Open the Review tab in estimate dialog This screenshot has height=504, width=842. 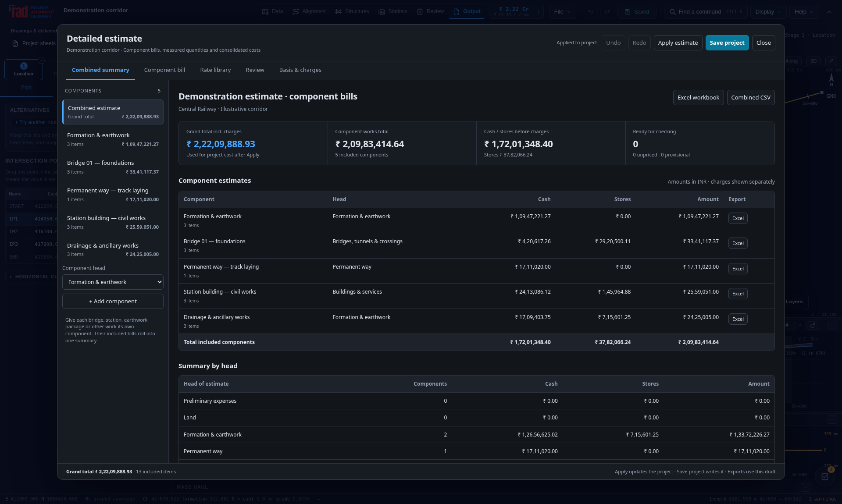255,70
